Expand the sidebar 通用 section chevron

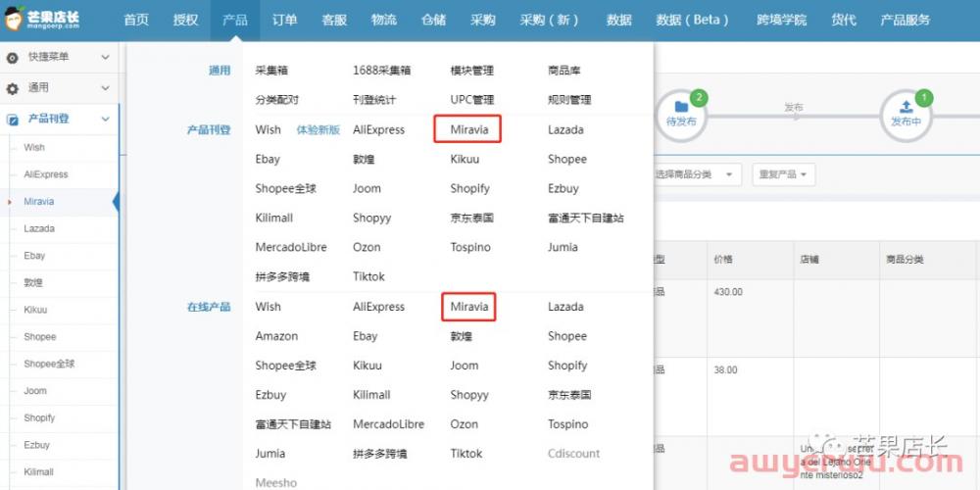(x=105, y=89)
